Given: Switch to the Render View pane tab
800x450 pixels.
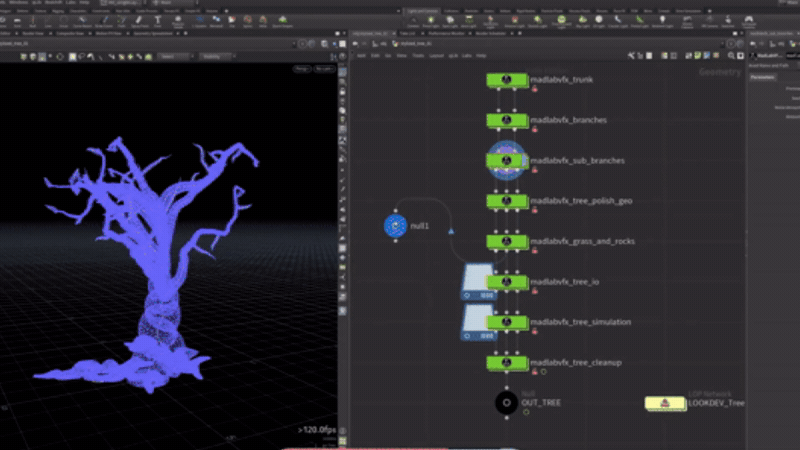Looking at the screenshot, I should click(33, 33).
